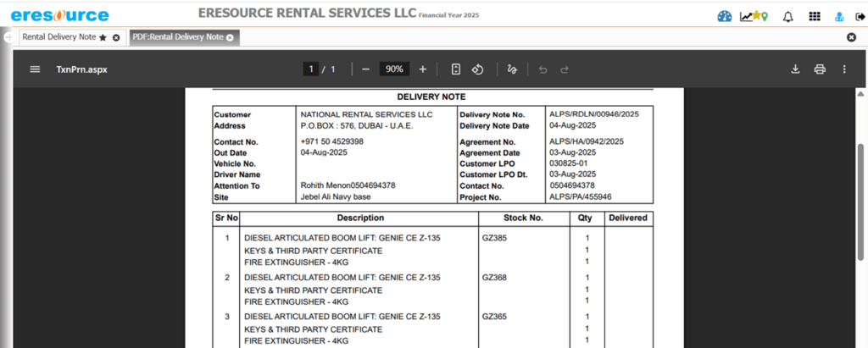Print the delivery note PDF
The height and width of the screenshot is (348, 868).
(x=820, y=69)
